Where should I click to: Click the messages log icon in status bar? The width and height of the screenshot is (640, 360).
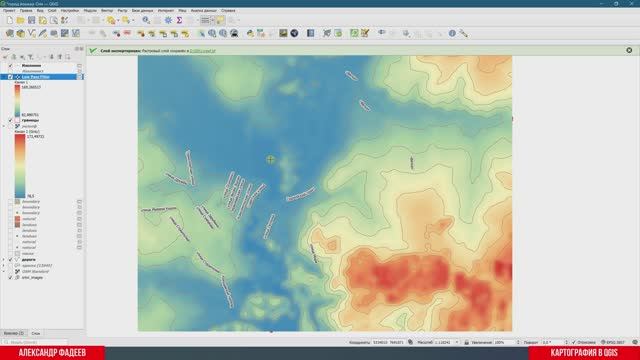635,342
